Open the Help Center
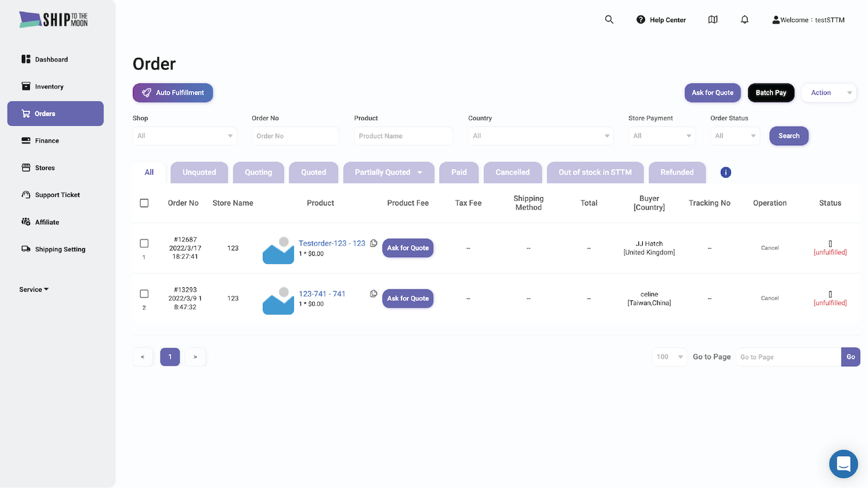The width and height of the screenshot is (868, 488). point(661,20)
